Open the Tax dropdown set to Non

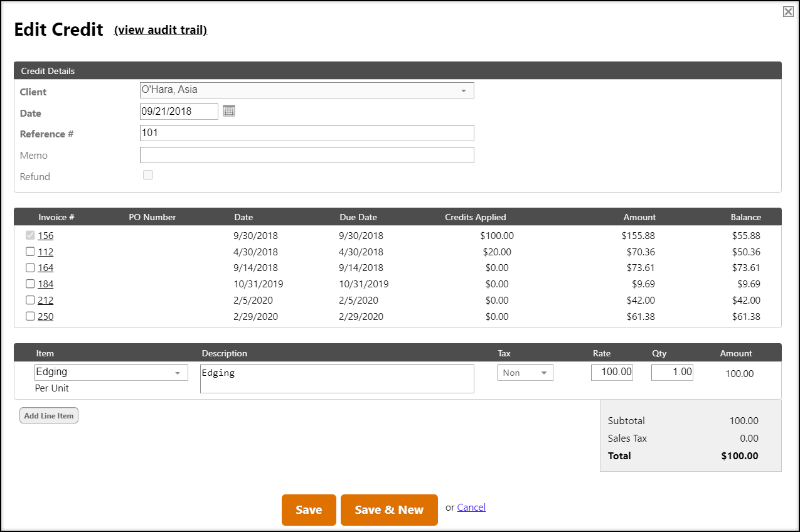(525, 373)
